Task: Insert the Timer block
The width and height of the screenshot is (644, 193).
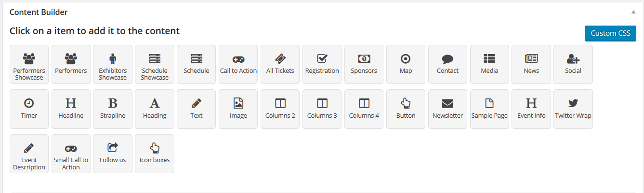Action: (29, 109)
